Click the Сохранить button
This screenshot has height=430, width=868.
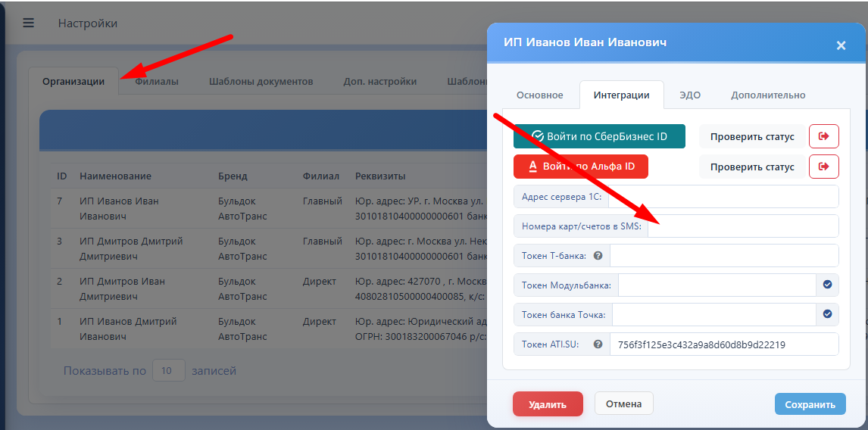pyautogui.click(x=810, y=404)
